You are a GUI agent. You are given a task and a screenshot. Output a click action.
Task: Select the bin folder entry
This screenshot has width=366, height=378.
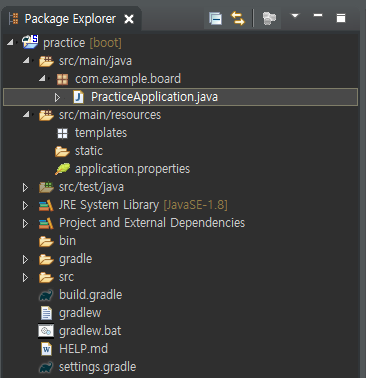click(x=67, y=241)
